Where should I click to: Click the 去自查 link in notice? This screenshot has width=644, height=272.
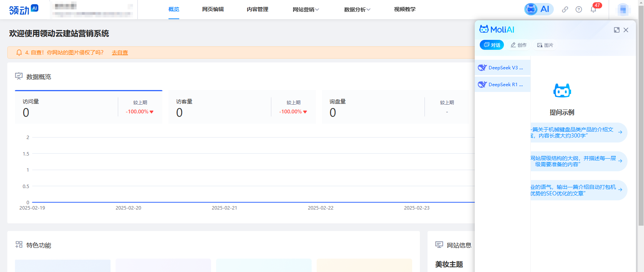coord(120,53)
